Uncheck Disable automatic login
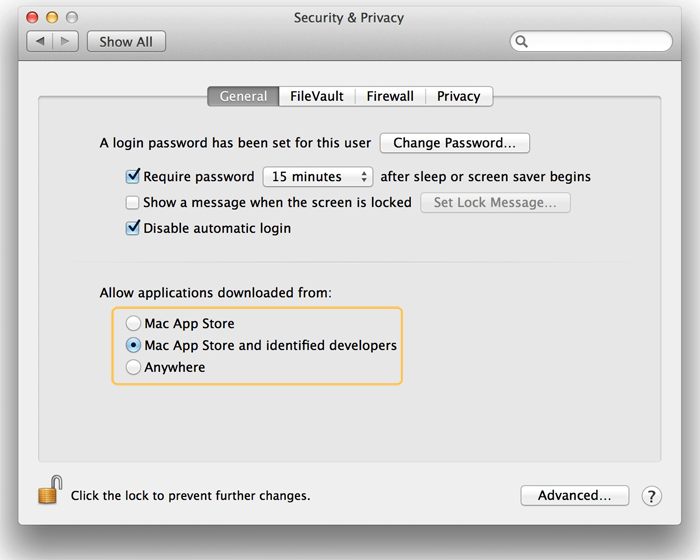Screen dimensions: 700x560 coord(133,228)
